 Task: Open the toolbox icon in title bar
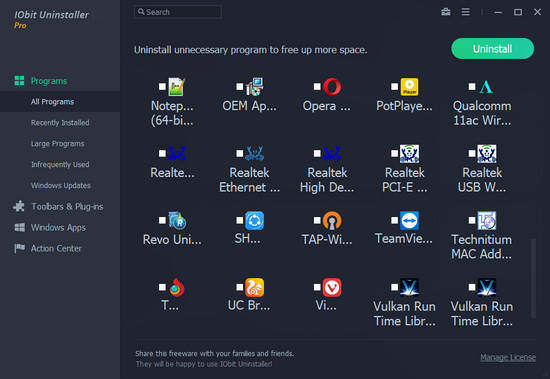[446, 12]
